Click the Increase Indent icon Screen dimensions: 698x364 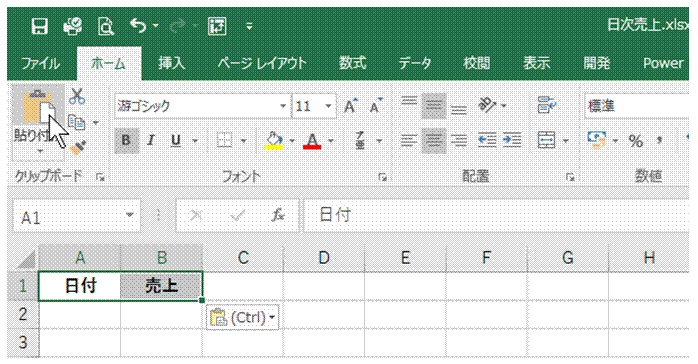512,141
